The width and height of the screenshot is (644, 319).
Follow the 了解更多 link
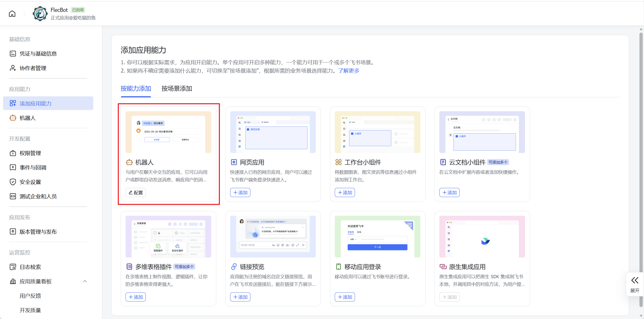tap(349, 71)
